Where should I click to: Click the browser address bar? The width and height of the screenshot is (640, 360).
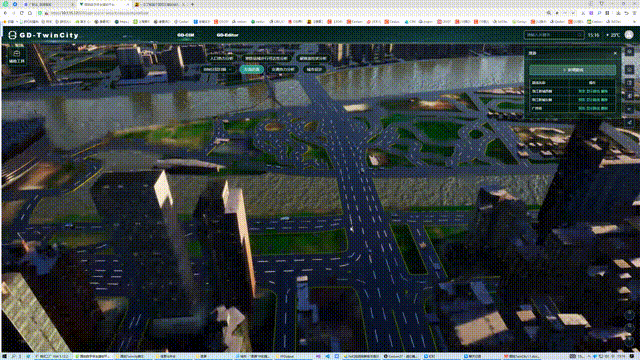coord(286,13)
